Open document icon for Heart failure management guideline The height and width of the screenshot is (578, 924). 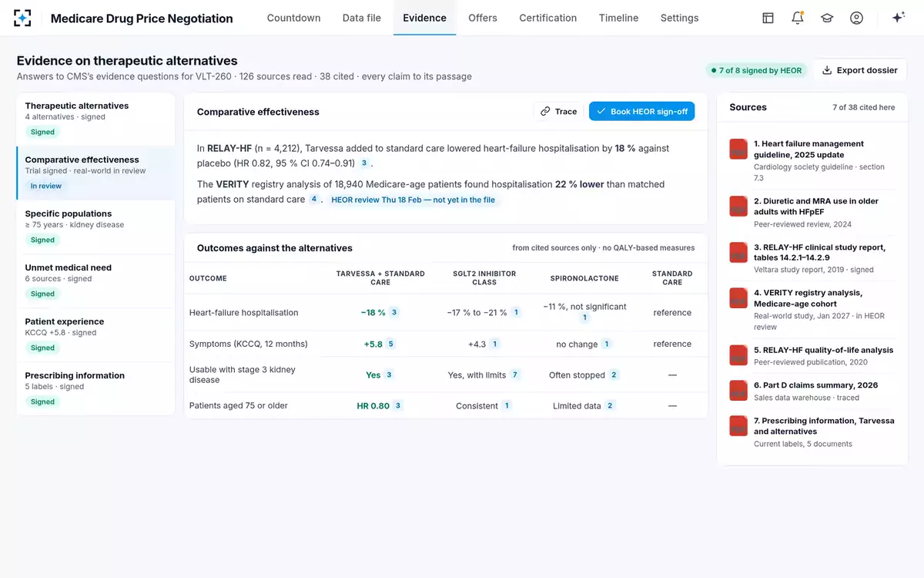[x=738, y=150]
